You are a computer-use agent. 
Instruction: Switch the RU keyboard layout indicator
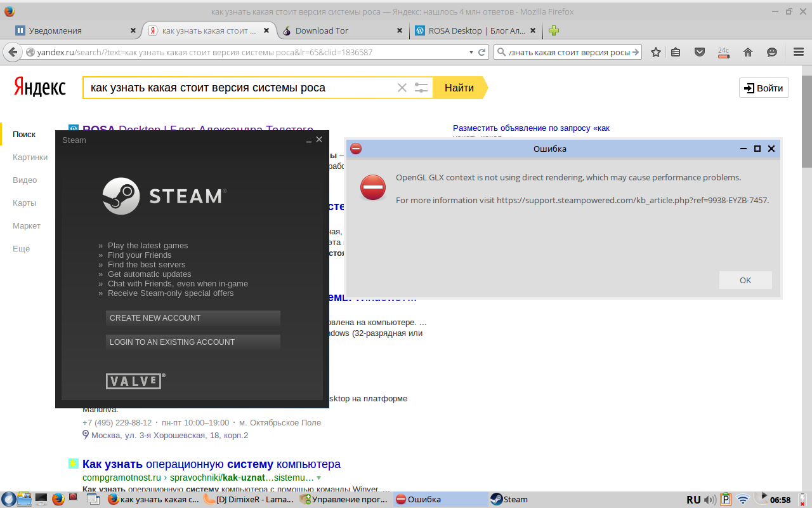click(693, 500)
